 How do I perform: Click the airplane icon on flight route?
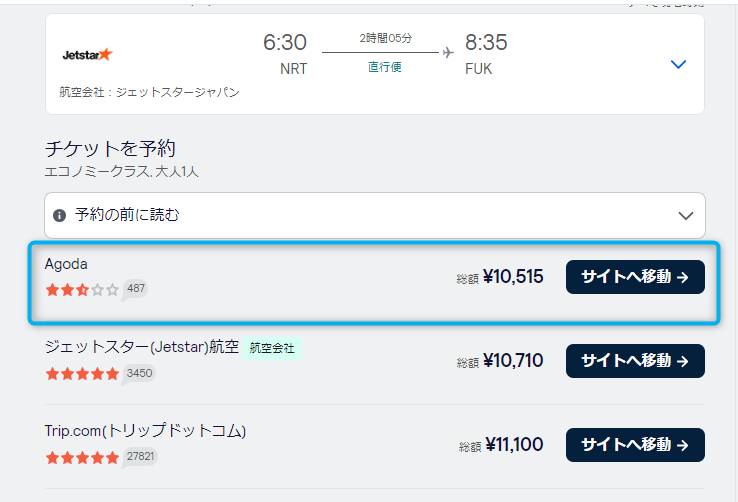446,51
